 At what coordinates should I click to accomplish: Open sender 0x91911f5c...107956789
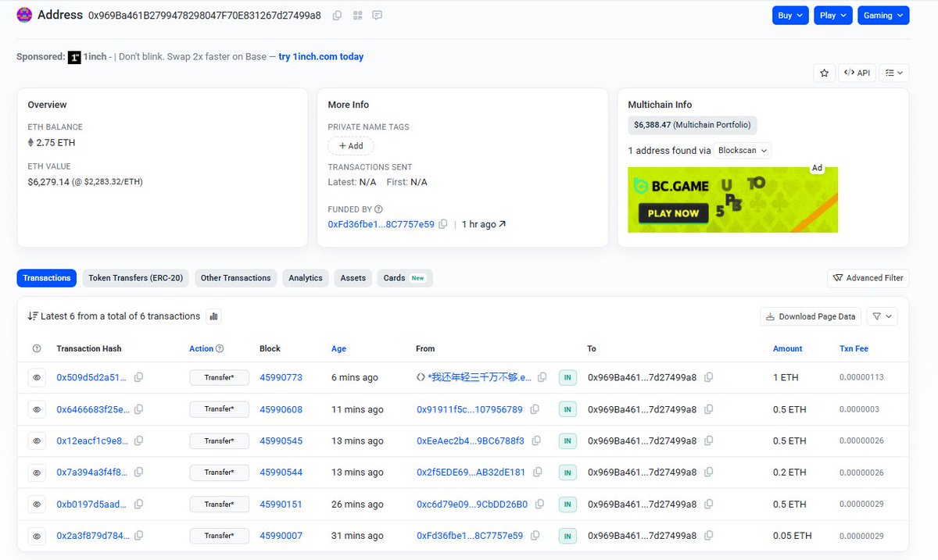click(x=470, y=409)
